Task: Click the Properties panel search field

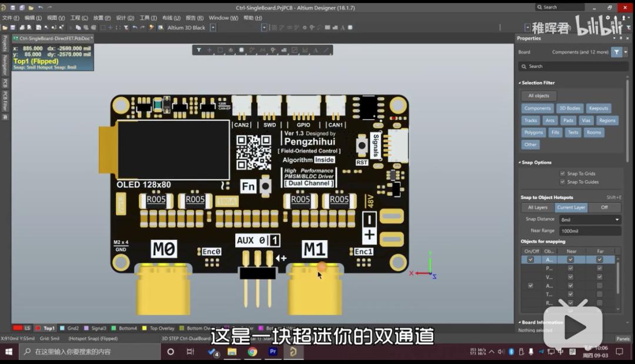Action: (x=573, y=66)
